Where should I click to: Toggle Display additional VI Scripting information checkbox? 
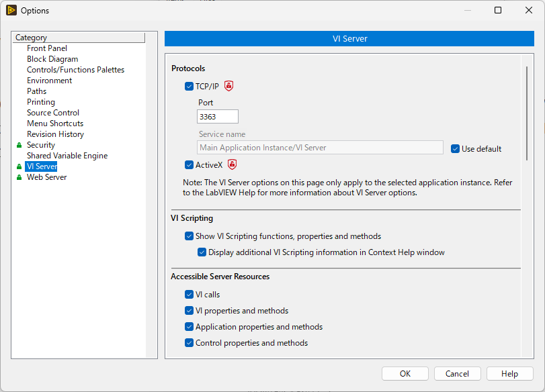coord(202,252)
